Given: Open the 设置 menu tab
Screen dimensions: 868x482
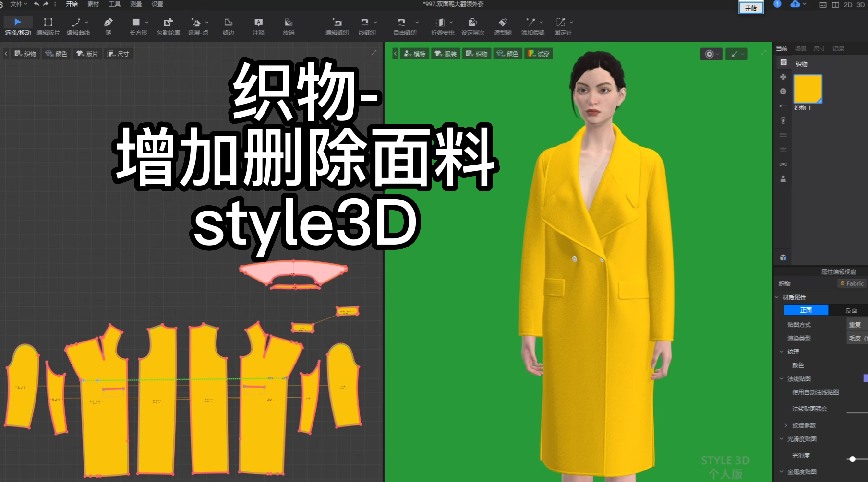Looking at the screenshot, I should tap(157, 4).
